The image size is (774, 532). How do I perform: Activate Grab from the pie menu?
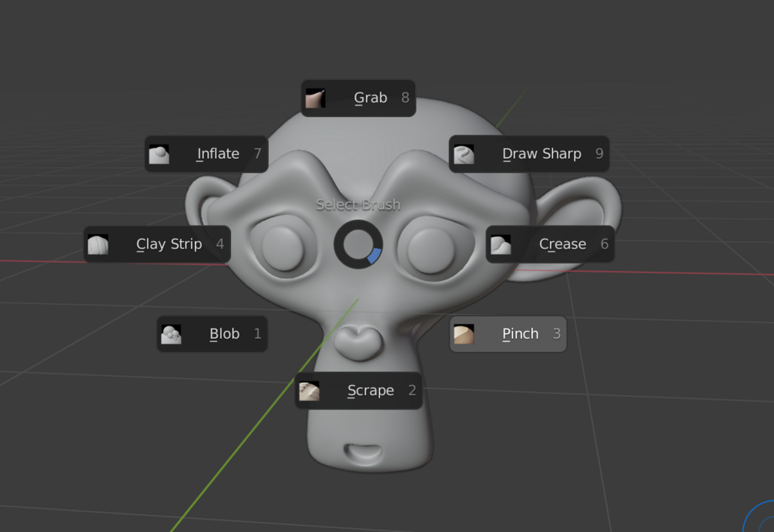(x=358, y=99)
